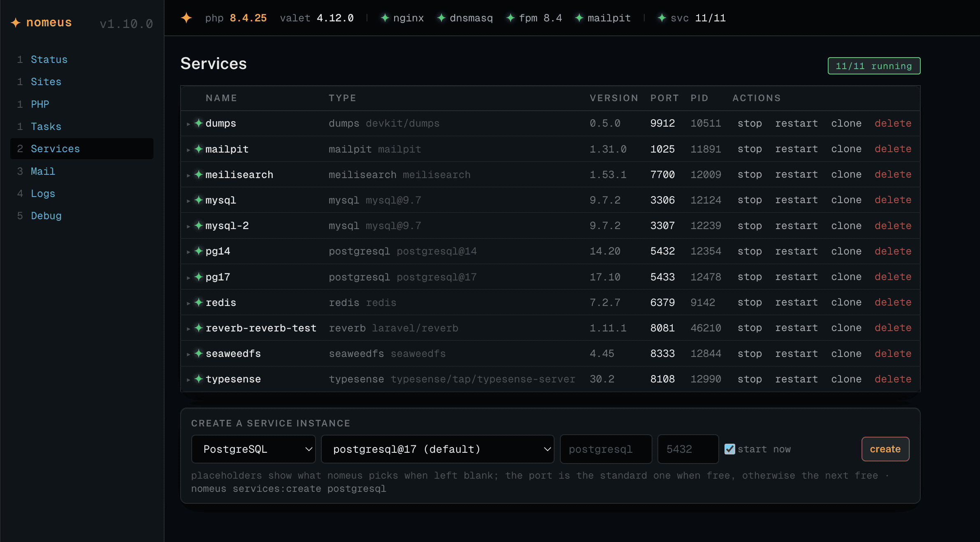Image resolution: width=980 pixels, height=542 pixels.
Task: Restart the redis service
Action: pyautogui.click(x=797, y=302)
